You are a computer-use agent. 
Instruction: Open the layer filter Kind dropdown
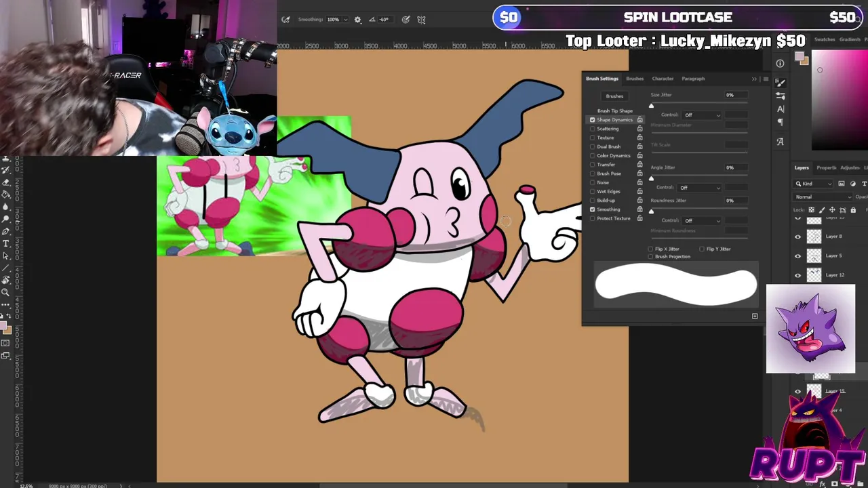[814, 184]
